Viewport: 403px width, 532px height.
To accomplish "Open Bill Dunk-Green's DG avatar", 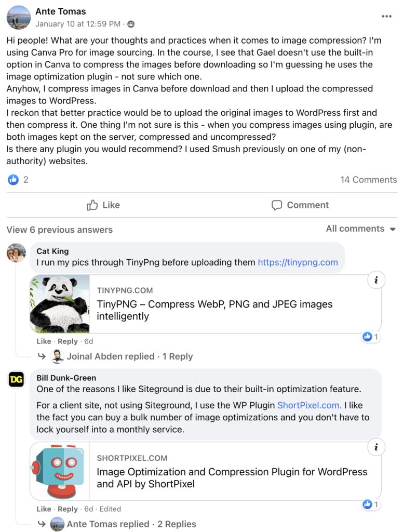I will pyautogui.click(x=16, y=379).
